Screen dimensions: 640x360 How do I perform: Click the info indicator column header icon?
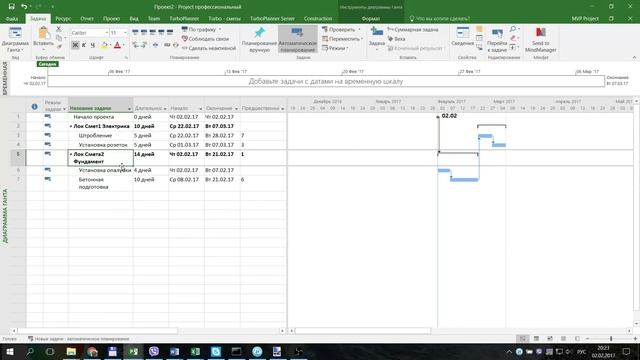(x=35, y=107)
